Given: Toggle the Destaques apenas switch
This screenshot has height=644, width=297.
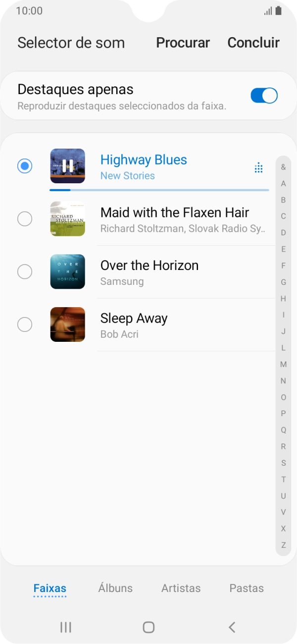Looking at the screenshot, I should point(264,96).
